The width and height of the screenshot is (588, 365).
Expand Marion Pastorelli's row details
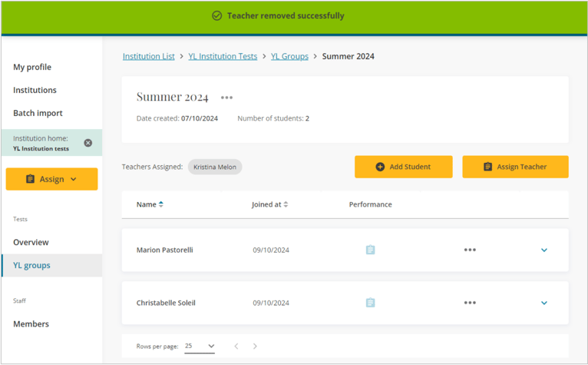pos(544,250)
